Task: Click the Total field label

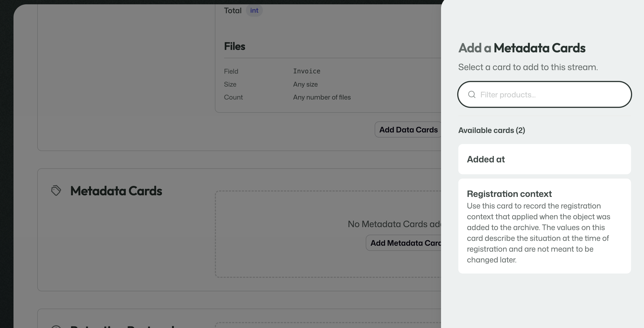Action: click(233, 11)
